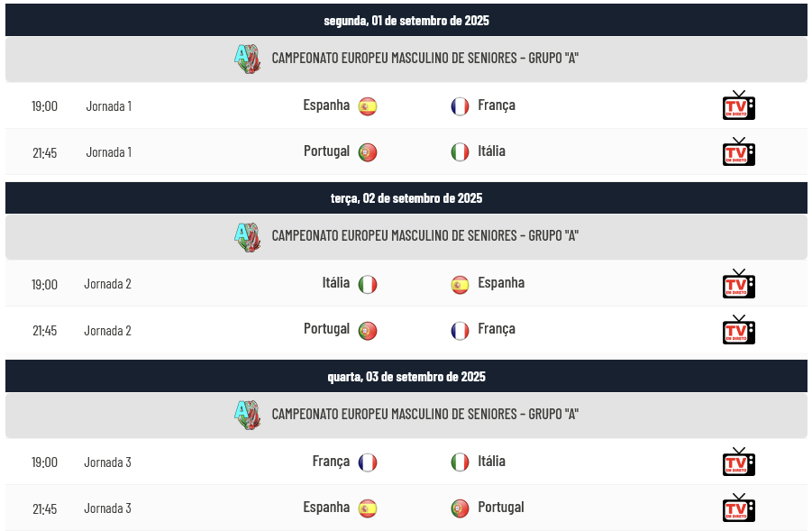Click team name Espanha in the 03 de setembro 21:45 match

[326, 508]
